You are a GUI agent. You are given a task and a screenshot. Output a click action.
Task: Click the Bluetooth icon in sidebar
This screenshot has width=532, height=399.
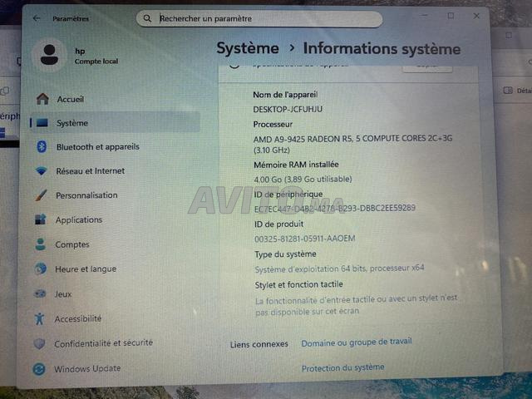[42, 146]
